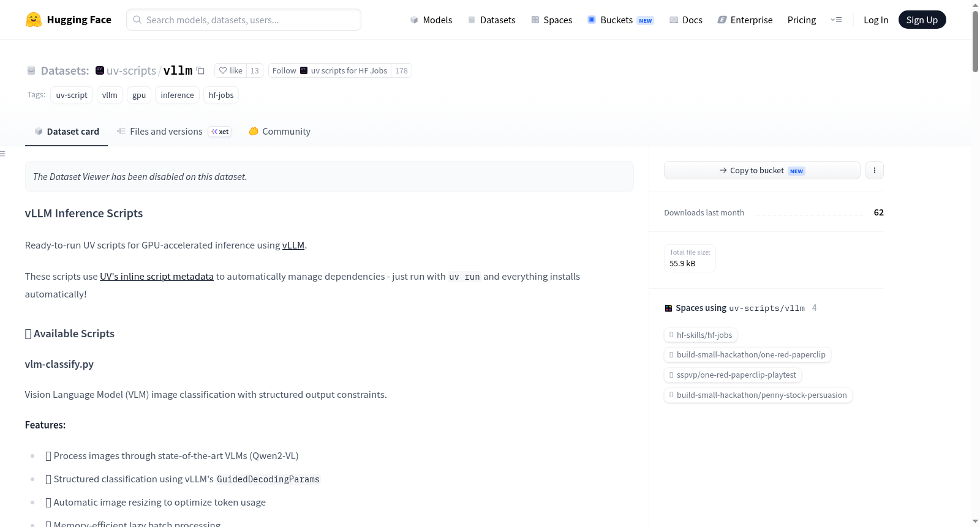
Task: Click the Copy to bucket button
Action: point(762,170)
